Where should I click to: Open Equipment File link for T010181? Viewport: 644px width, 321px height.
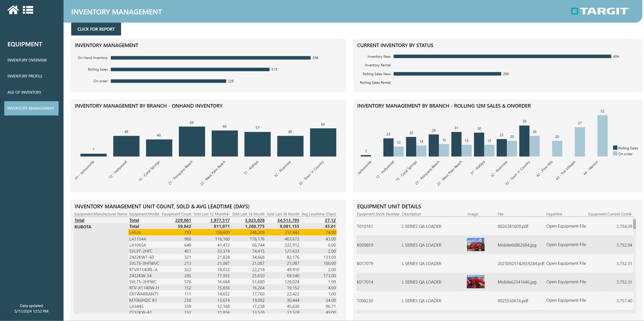[566, 226]
